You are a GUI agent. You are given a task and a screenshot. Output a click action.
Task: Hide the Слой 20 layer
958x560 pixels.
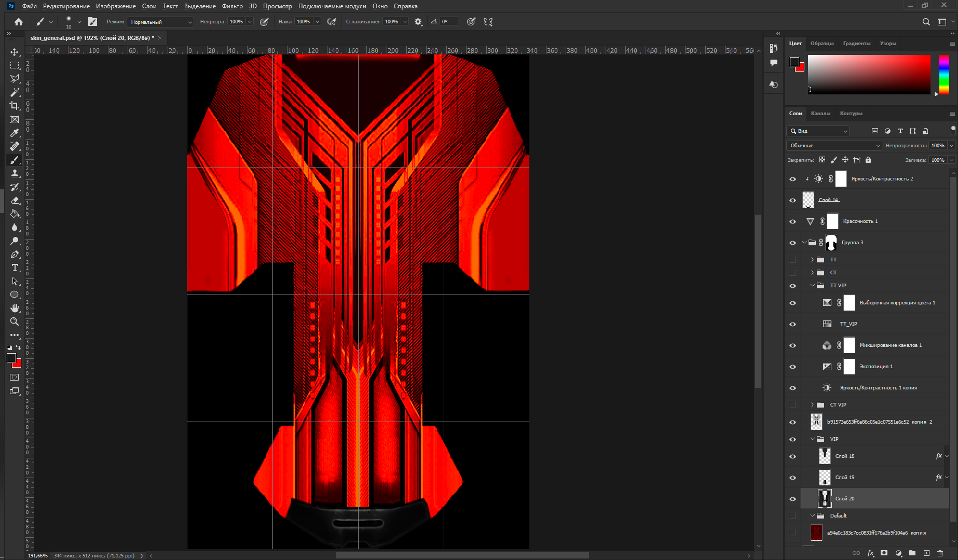(792, 499)
